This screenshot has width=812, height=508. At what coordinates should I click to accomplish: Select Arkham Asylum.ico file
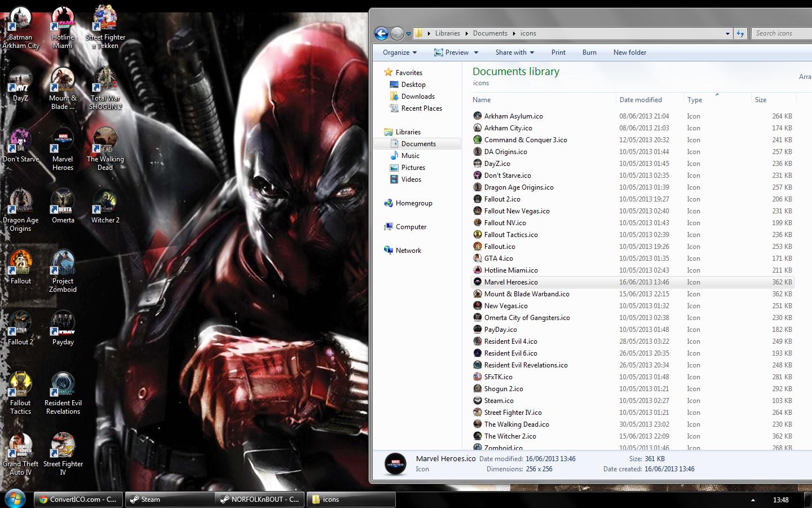633,116
